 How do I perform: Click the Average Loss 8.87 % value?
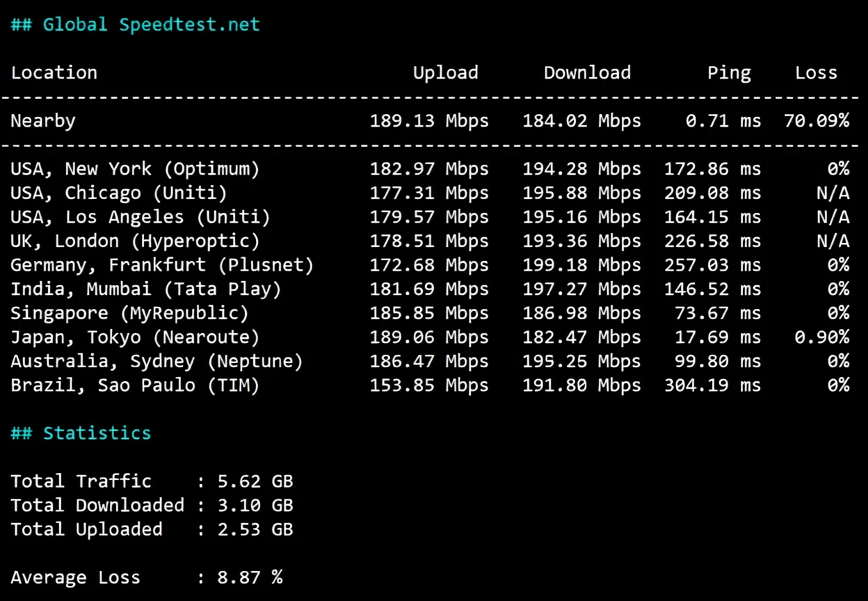click(249, 577)
